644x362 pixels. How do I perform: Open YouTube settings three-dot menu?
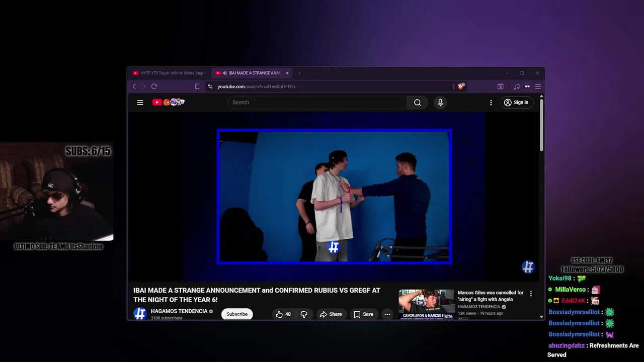tap(491, 103)
